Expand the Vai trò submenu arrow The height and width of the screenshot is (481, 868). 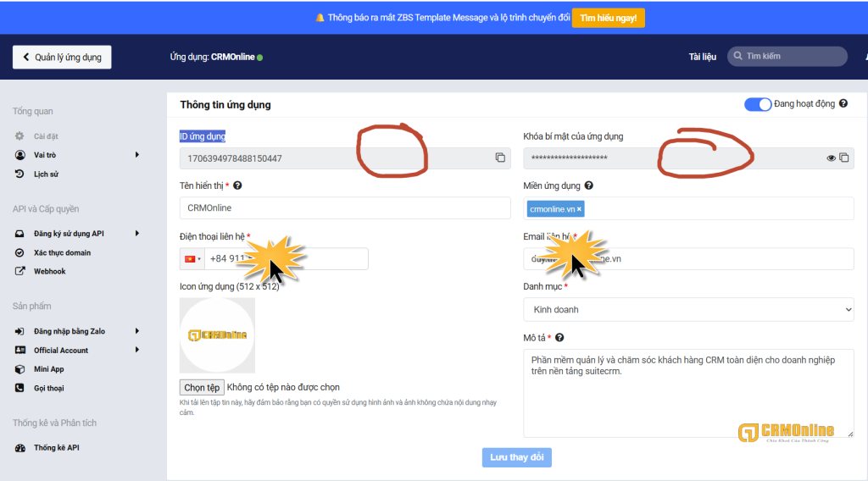(x=136, y=155)
